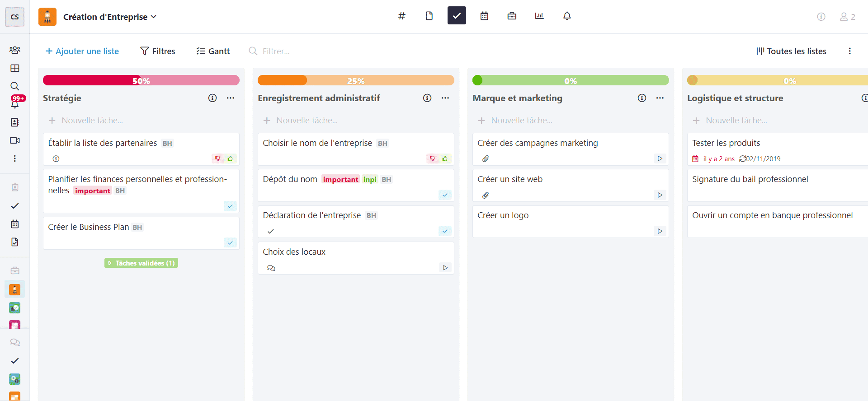
Task: Click the inpi tag on Dépôt du nom
Action: (370, 179)
